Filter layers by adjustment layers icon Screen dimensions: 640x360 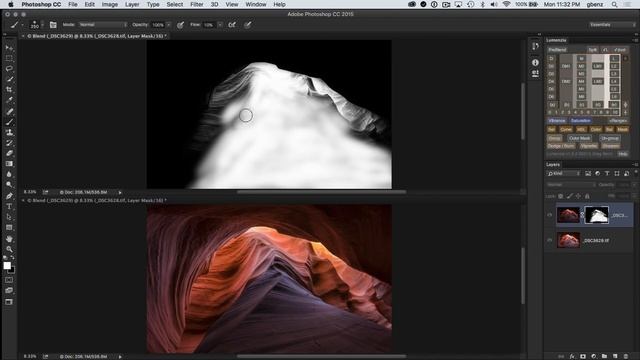[598, 173]
